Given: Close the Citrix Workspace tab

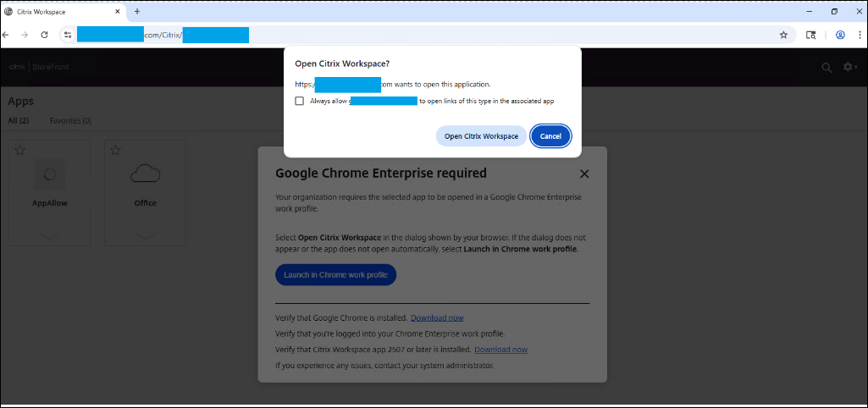Looking at the screenshot, I should coord(118,12).
